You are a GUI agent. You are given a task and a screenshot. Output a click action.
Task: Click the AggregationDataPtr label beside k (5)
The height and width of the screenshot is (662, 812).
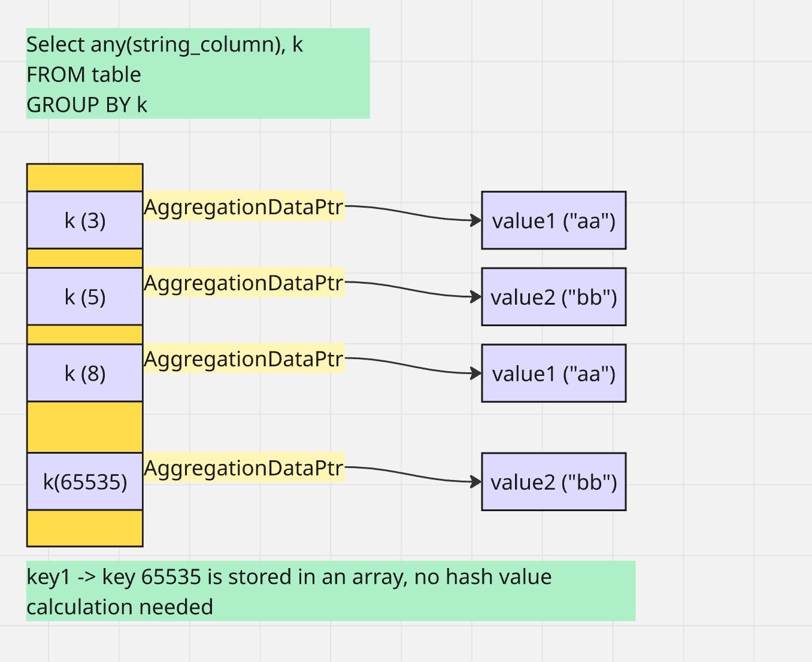coord(244,283)
